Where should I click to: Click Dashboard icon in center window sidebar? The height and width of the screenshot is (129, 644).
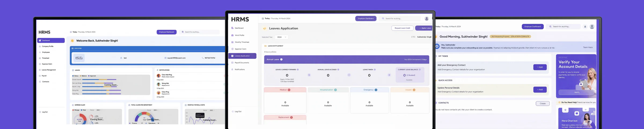(232, 28)
